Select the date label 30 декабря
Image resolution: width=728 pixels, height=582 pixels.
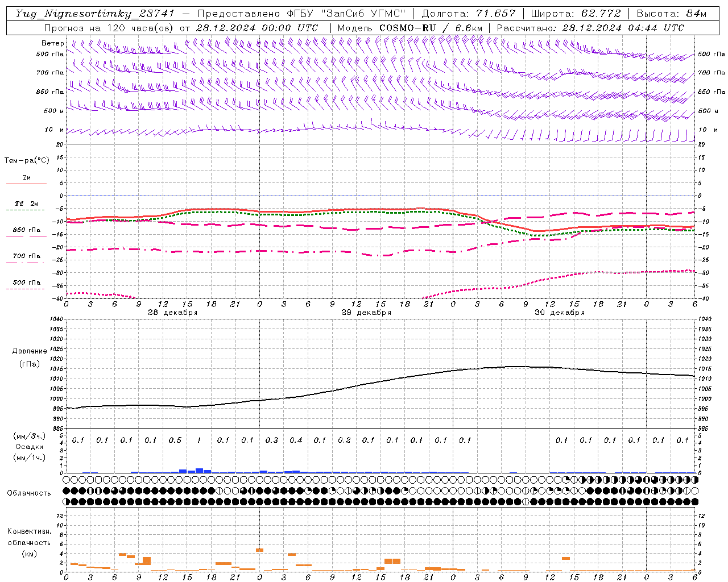coord(559,313)
